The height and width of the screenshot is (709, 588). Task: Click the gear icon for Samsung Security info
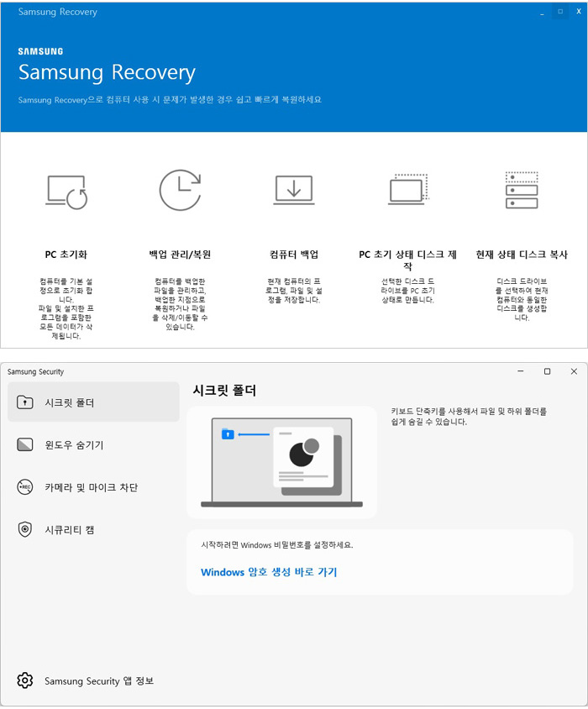(x=25, y=680)
